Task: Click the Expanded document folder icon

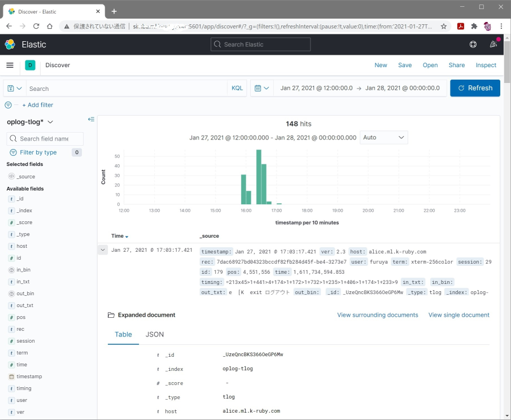Action: pos(111,315)
